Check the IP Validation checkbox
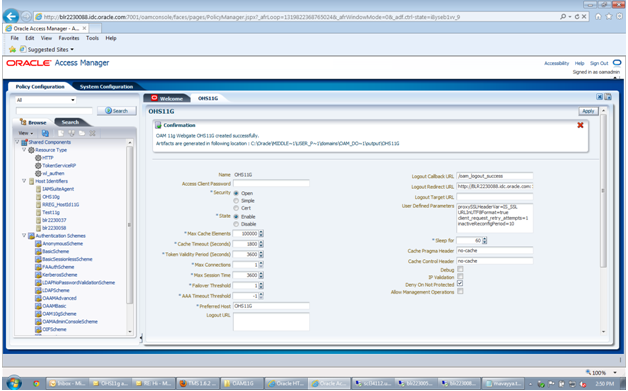Screen dimensions: 628x391 coord(460,276)
